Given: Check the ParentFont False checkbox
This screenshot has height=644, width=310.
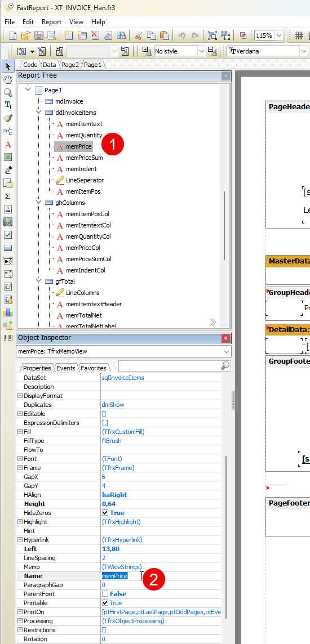Looking at the screenshot, I should point(105,594).
